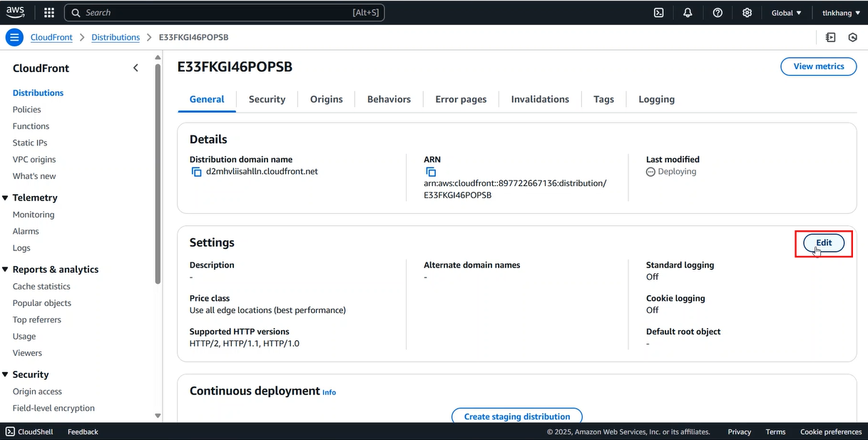Go to Distributions breadcrumb link
Image resolution: width=868 pixels, height=440 pixels.
click(x=116, y=37)
